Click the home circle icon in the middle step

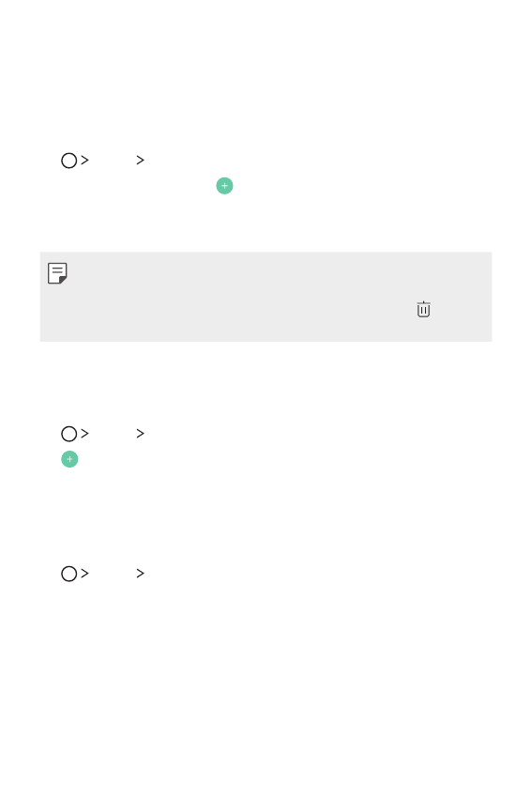tap(68, 434)
